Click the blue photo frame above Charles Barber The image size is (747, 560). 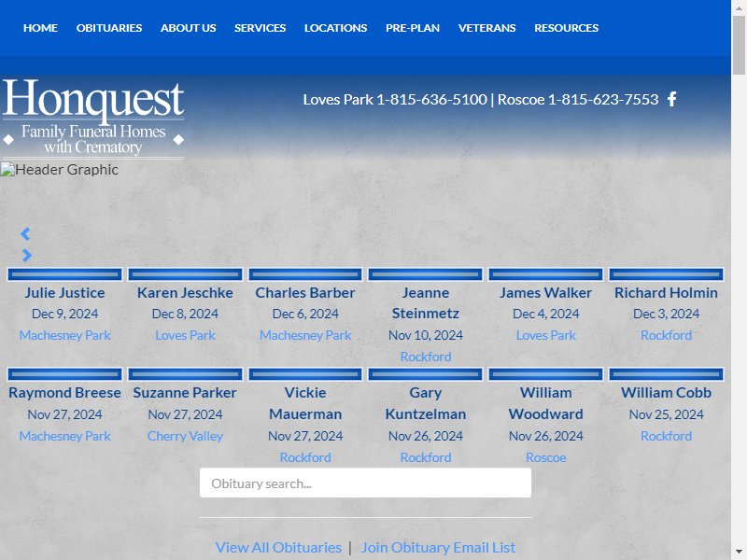(305, 274)
